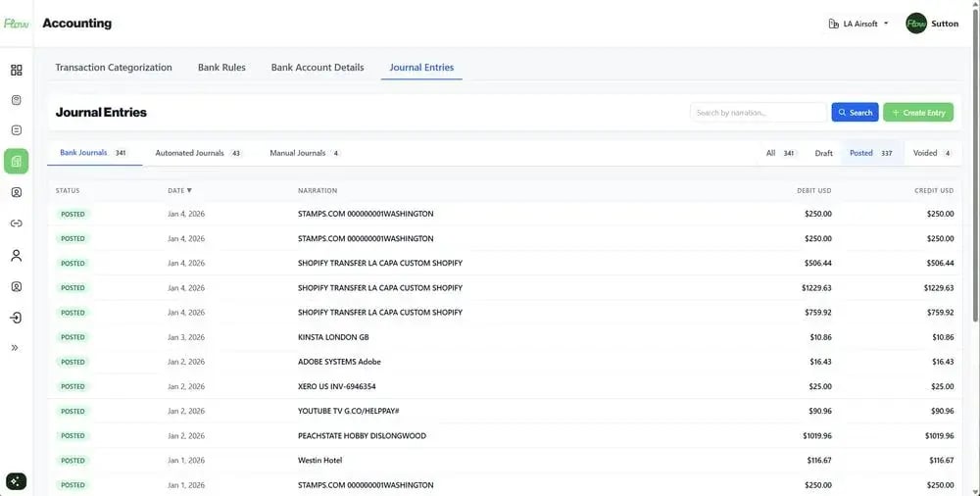Screen dimensions: 980x496
Task: Click the NARRATION column header
Action: [x=318, y=190]
